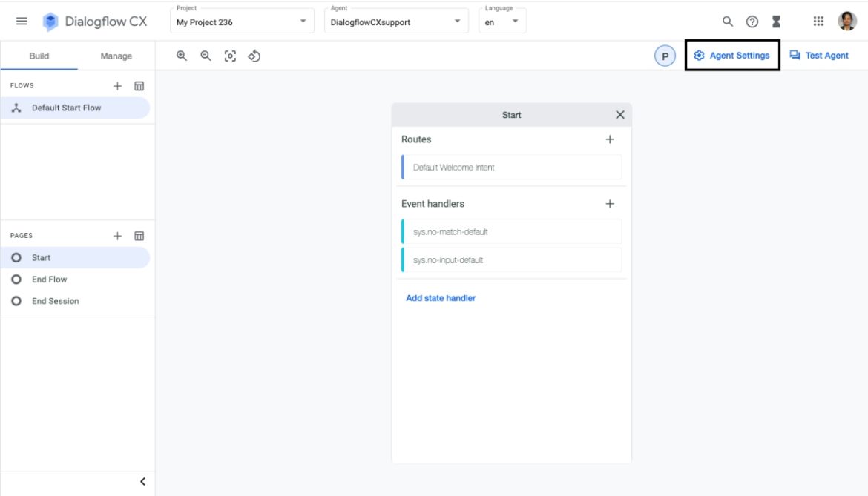Open the Language dropdown set to en

[x=516, y=21]
